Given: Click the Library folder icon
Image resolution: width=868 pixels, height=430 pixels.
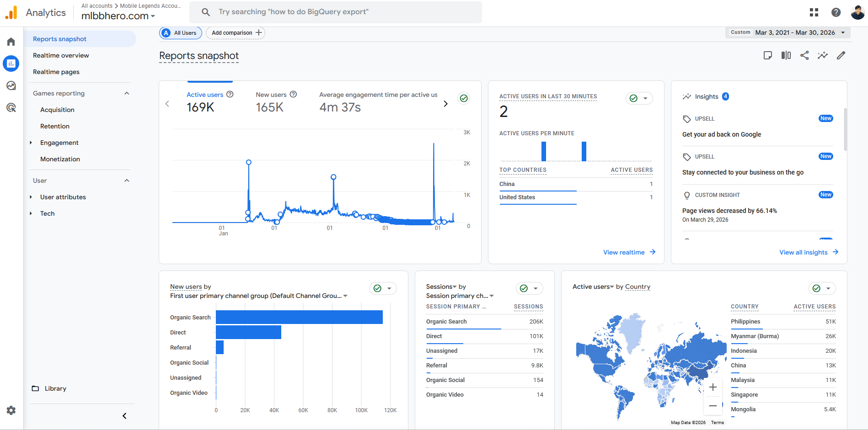Looking at the screenshot, I should pos(35,388).
